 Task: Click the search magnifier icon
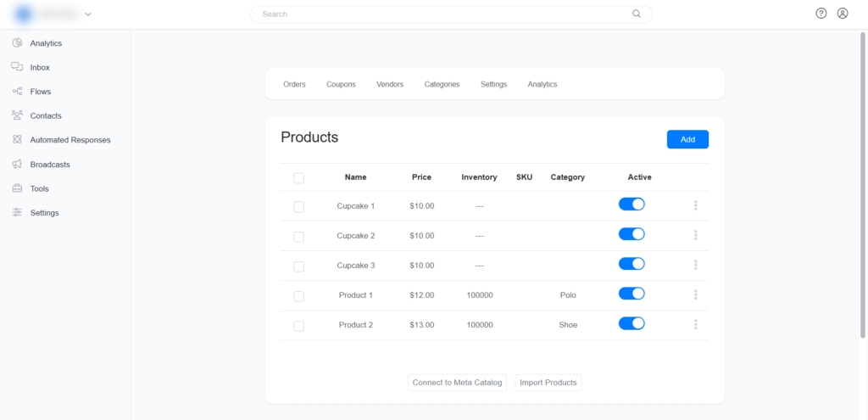tap(637, 14)
